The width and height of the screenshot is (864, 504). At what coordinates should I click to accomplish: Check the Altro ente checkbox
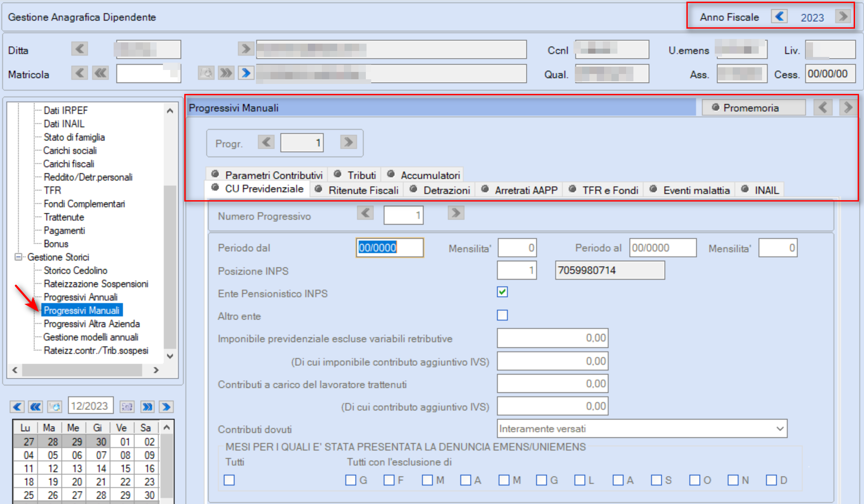(502, 315)
